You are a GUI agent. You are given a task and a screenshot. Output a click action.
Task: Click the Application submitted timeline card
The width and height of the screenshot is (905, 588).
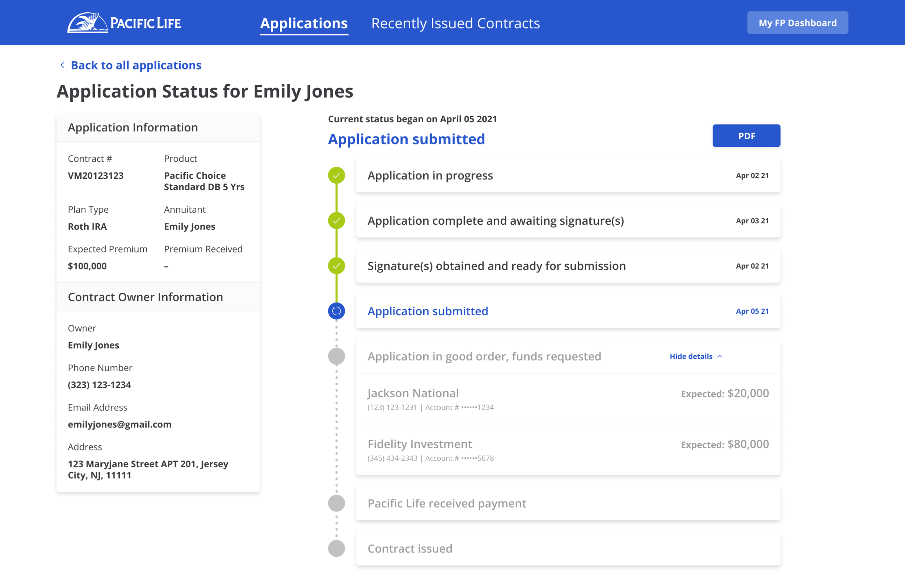click(x=568, y=311)
